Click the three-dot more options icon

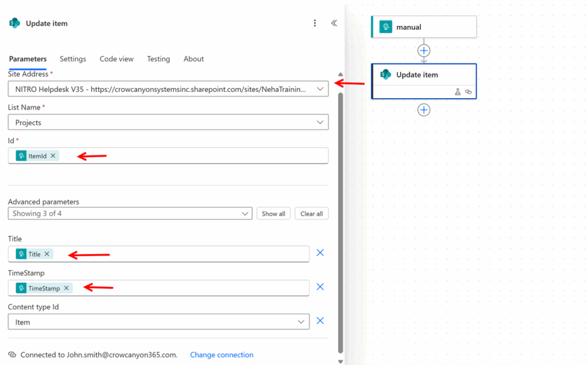[315, 24]
